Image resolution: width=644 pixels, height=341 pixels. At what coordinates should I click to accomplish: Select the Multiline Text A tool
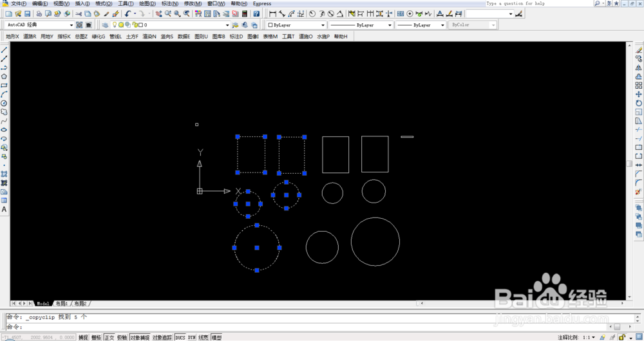click(4, 209)
